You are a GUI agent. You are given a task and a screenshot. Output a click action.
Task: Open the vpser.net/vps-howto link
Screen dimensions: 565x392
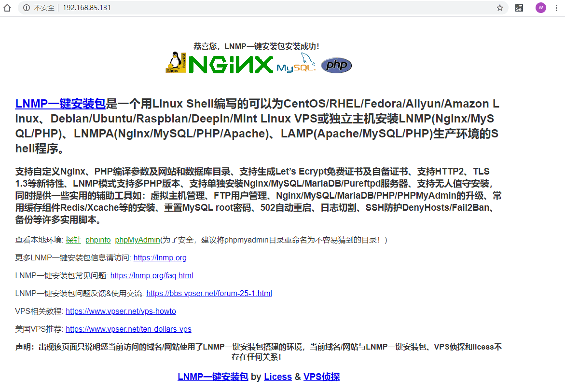(121, 311)
